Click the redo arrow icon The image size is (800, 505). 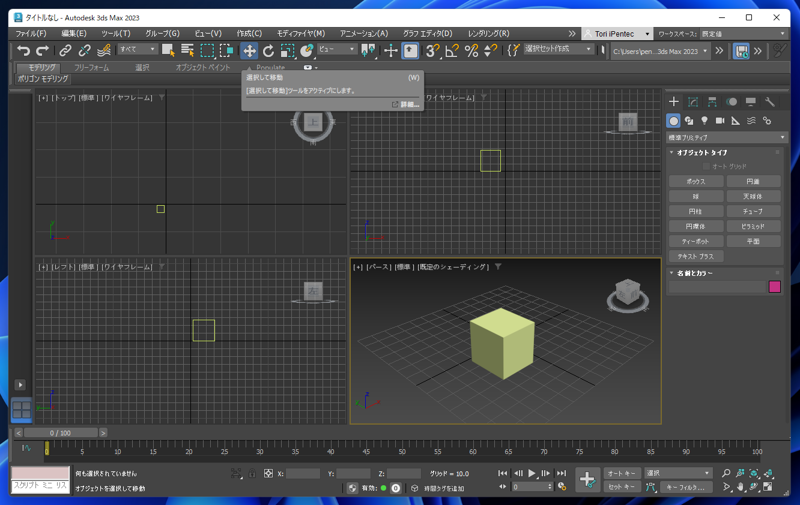[x=42, y=50]
